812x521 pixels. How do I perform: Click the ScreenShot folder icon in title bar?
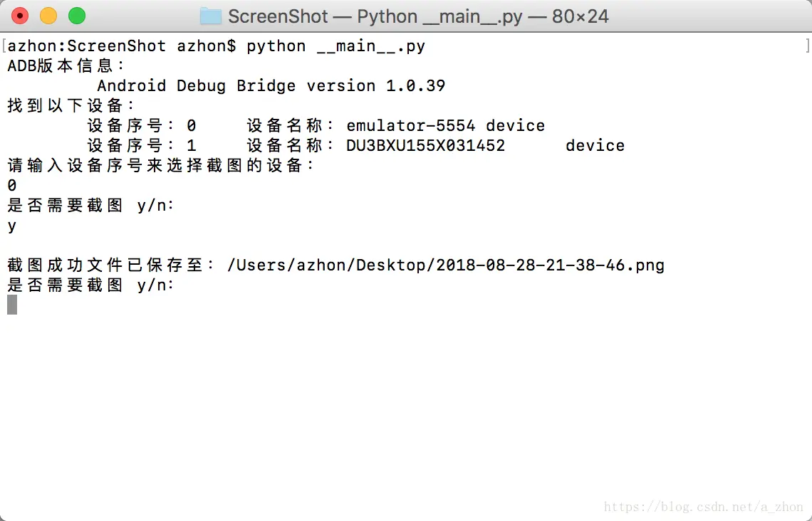tap(211, 16)
